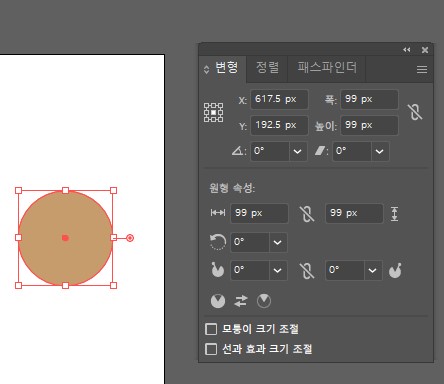
Task: Click the top-middle bounding box handle
Action: pos(66,191)
